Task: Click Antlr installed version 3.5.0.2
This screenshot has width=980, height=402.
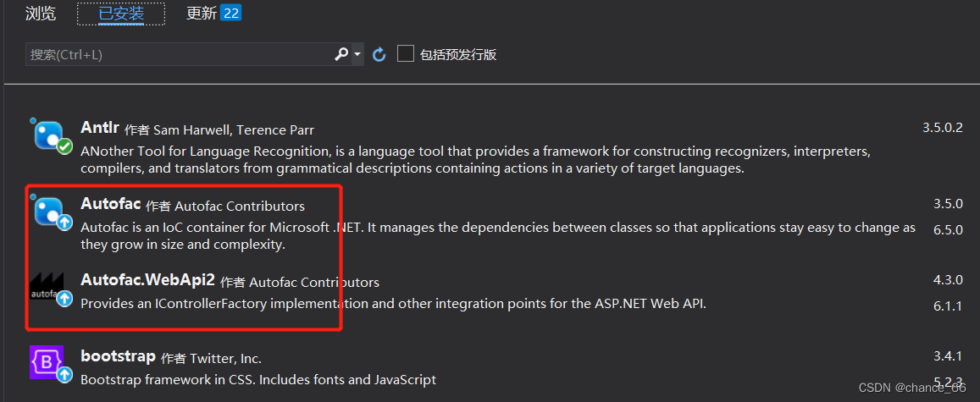Action: point(943,128)
